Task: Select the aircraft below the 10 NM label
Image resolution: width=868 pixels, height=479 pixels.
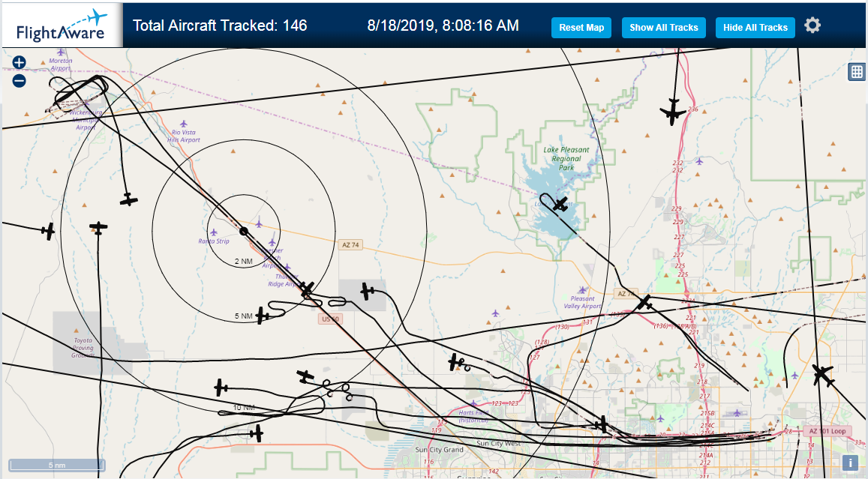Action: [257, 433]
